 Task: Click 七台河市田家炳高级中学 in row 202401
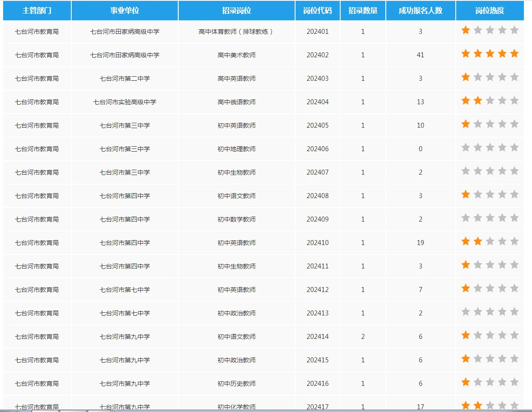click(x=125, y=32)
